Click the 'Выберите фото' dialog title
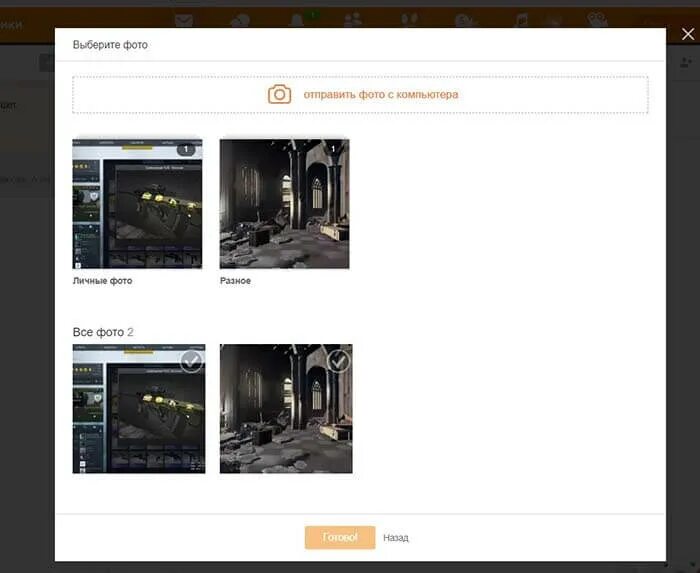The height and width of the screenshot is (573, 700). [x=110, y=45]
